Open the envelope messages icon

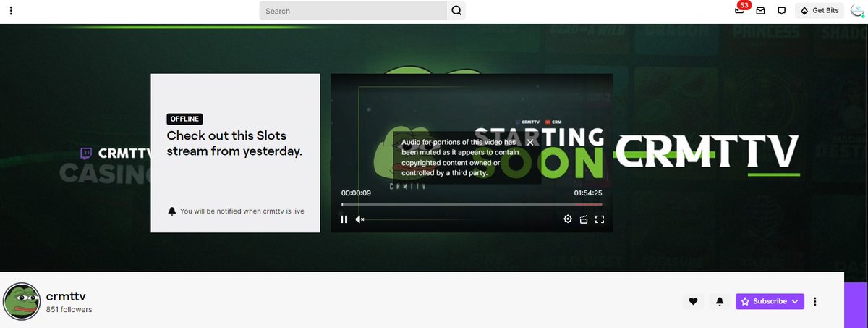pos(761,11)
